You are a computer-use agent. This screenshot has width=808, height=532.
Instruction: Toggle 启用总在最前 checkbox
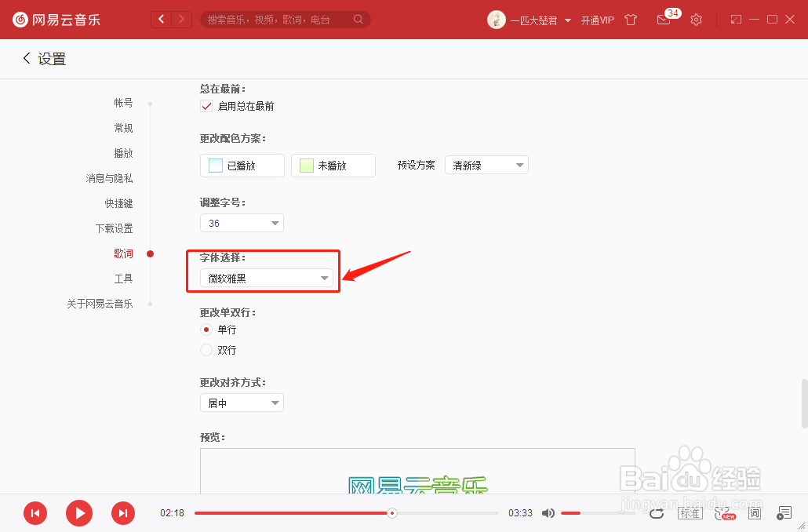(206, 106)
